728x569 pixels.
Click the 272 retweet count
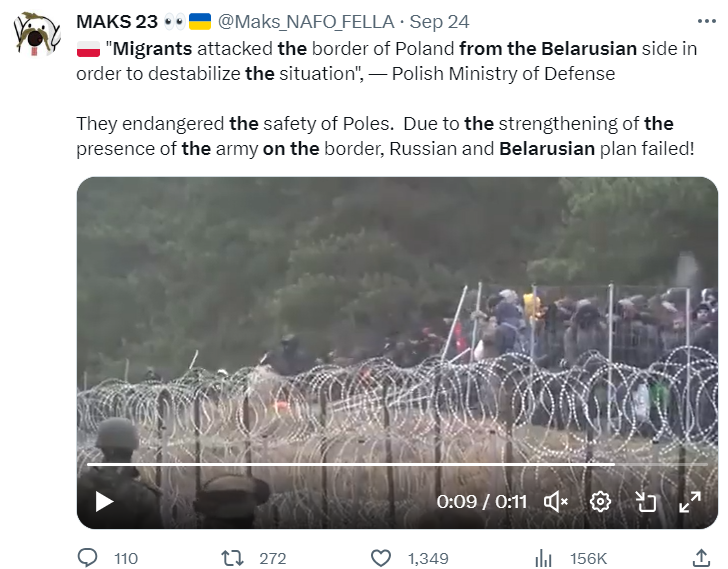tap(273, 558)
